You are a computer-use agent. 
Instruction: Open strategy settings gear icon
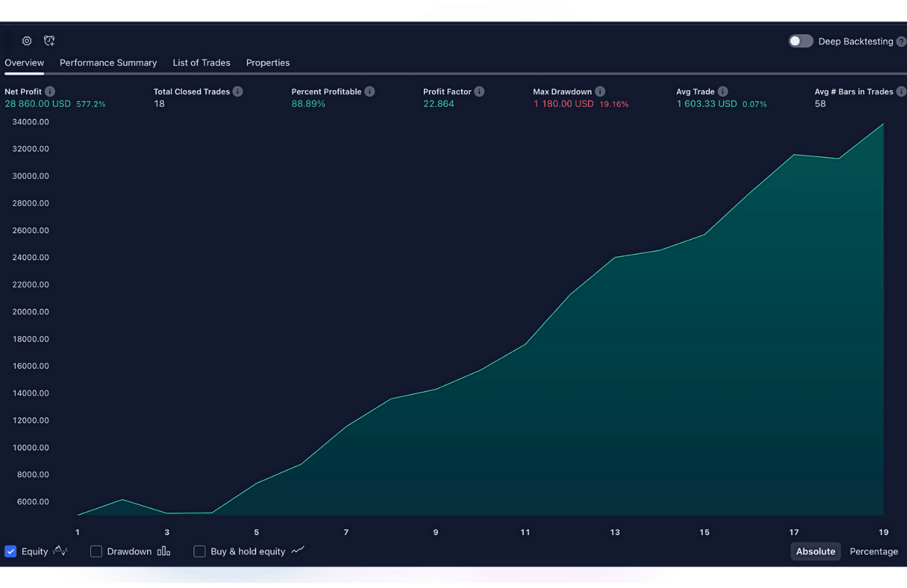click(x=27, y=41)
